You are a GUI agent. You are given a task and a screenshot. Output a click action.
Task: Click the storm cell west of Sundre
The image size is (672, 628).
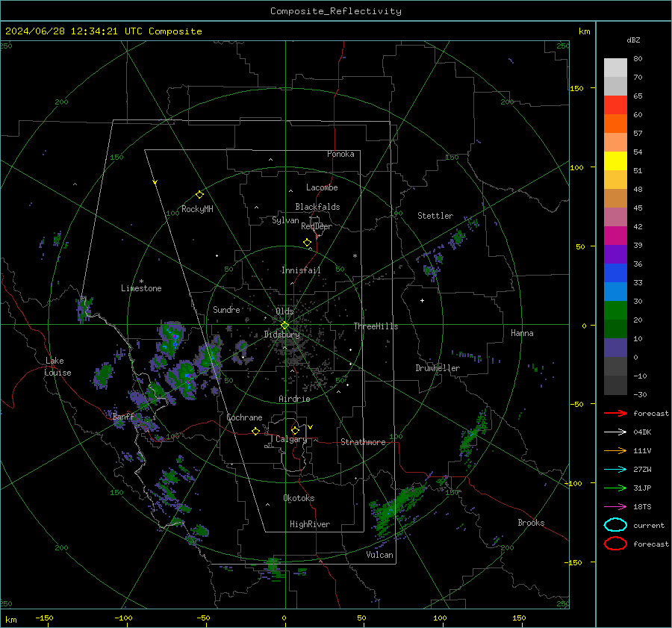[x=172, y=339]
